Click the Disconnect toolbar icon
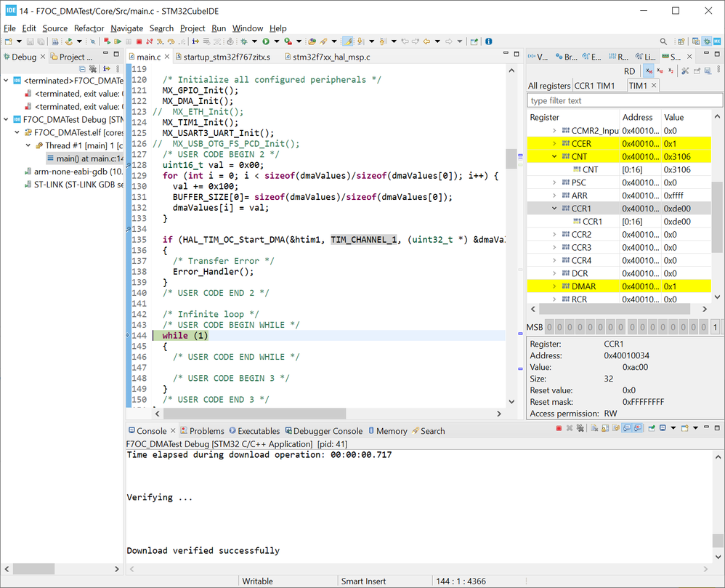The image size is (725, 588). (150, 41)
